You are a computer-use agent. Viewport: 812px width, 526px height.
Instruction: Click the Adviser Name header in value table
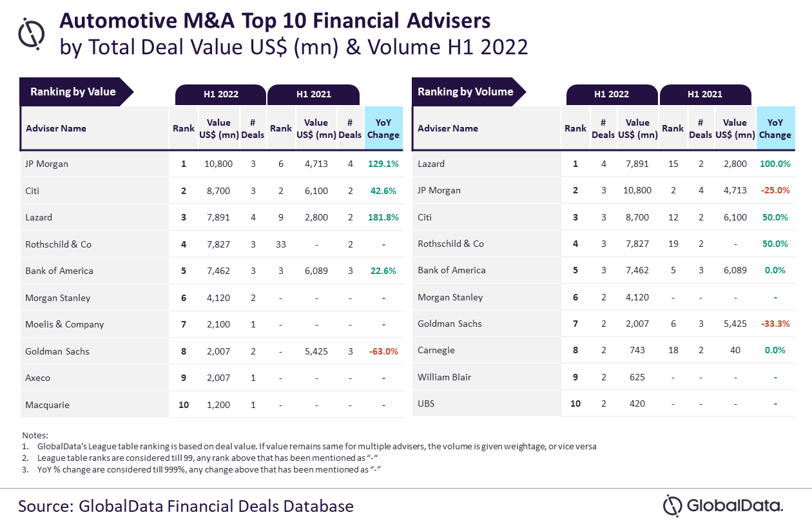(x=56, y=128)
